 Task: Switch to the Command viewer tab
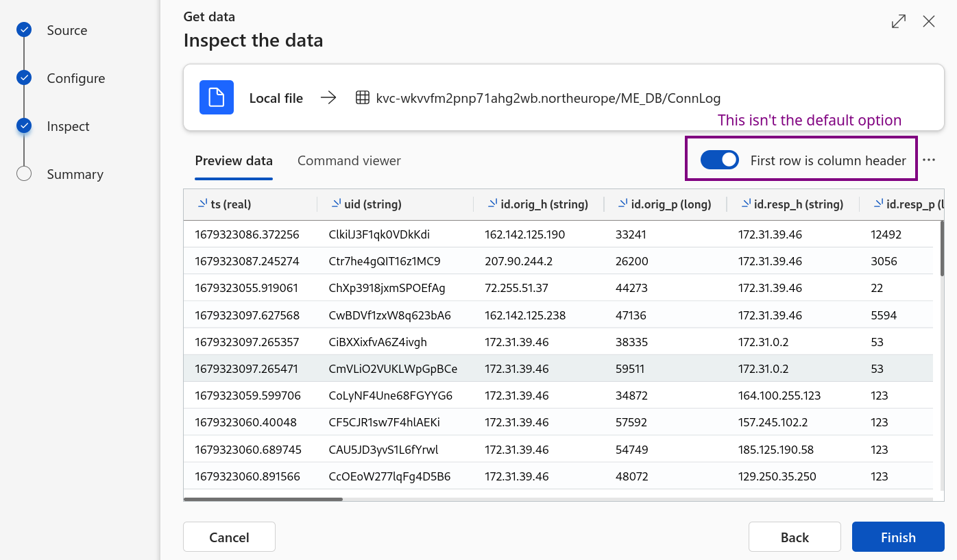(x=349, y=161)
